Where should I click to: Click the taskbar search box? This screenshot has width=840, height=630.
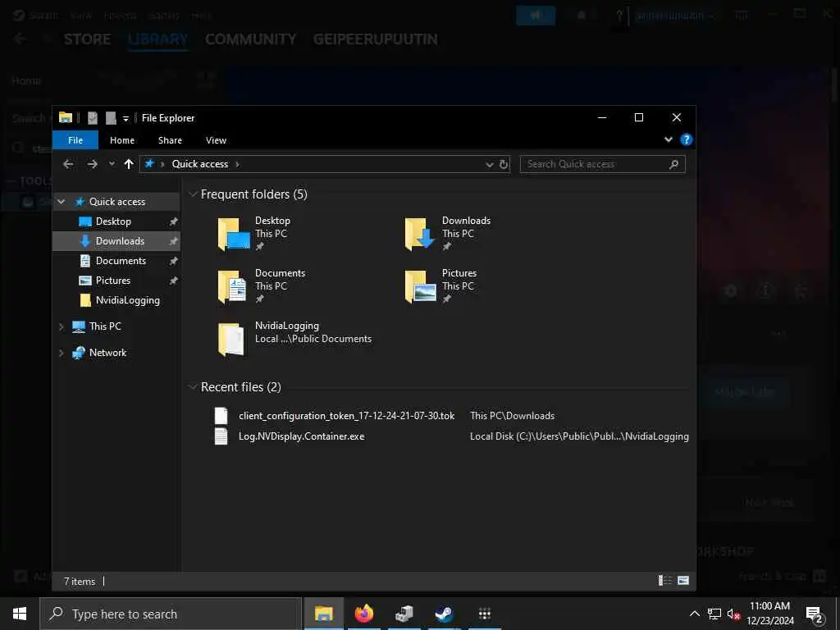171,614
